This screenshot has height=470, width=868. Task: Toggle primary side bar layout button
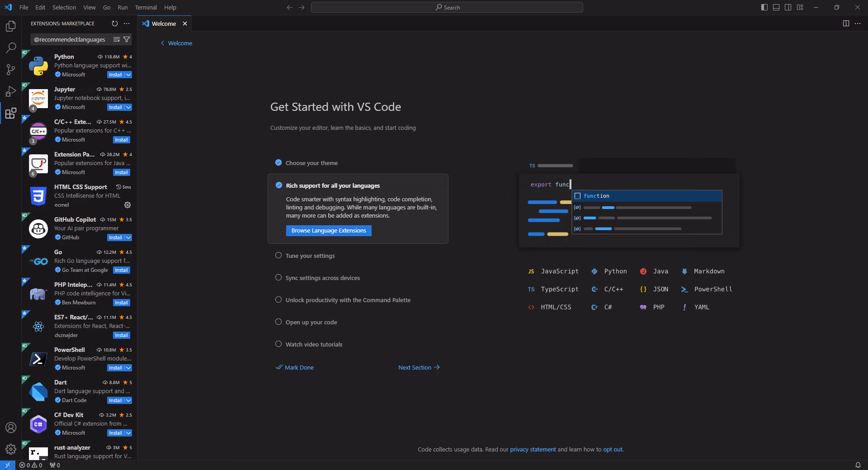tap(764, 7)
